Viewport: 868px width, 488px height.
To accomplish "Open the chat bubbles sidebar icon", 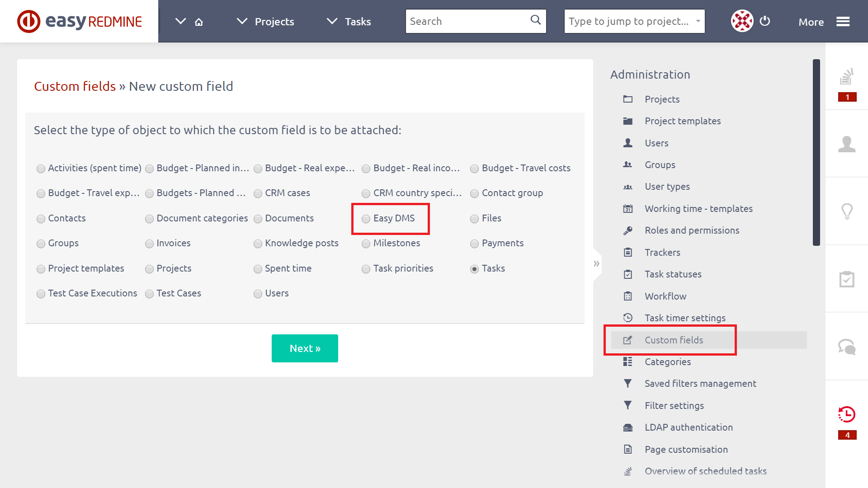I will tap(847, 347).
